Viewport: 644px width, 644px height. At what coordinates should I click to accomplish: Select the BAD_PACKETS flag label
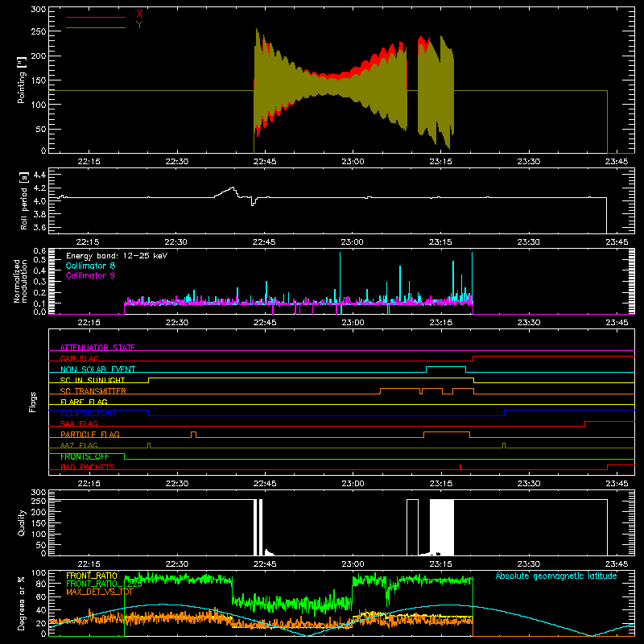(x=88, y=467)
